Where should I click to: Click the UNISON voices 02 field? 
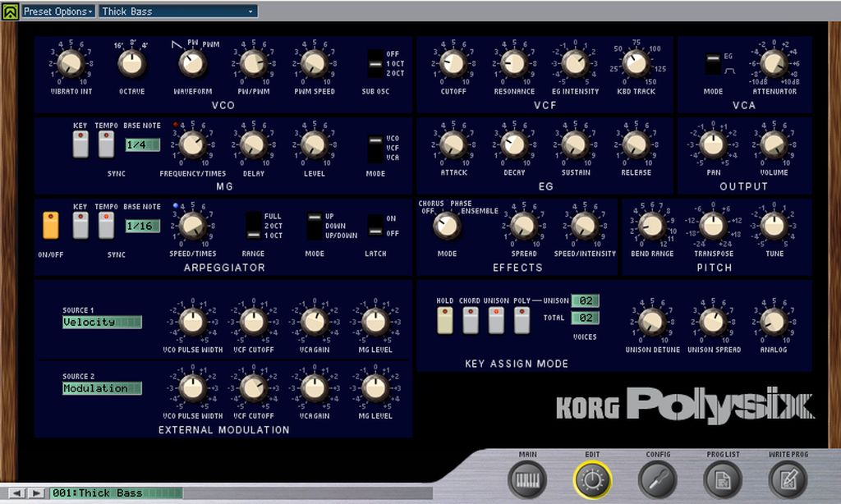click(x=585, y=300)
